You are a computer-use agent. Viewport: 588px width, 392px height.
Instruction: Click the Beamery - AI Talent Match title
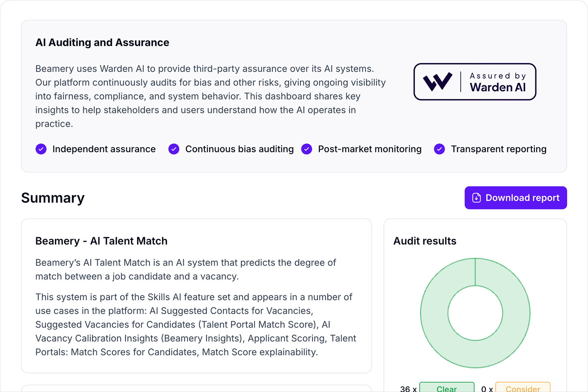(x=101, y=241)
